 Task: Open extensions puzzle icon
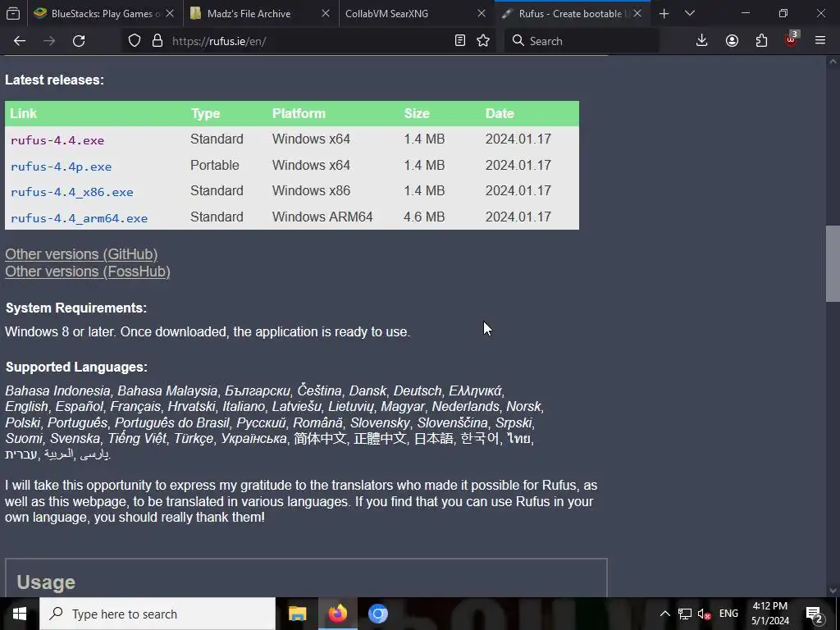(x=761, y=41)
